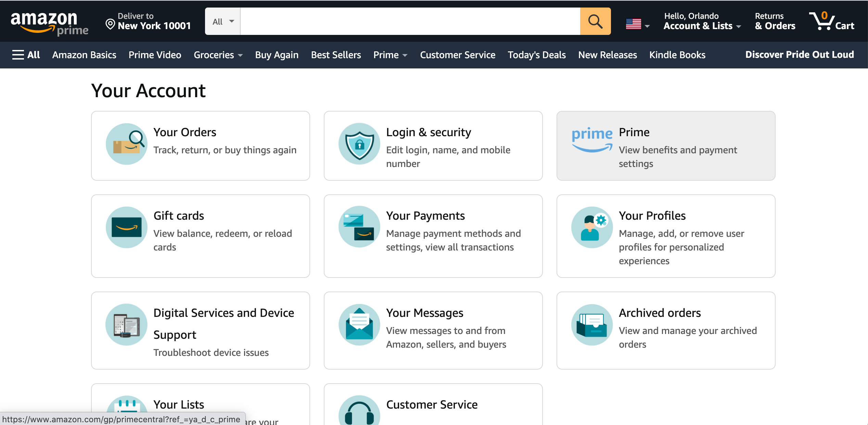The image size is (868, 425).
Task: Open Your Messages title
Action: point(425,313)
